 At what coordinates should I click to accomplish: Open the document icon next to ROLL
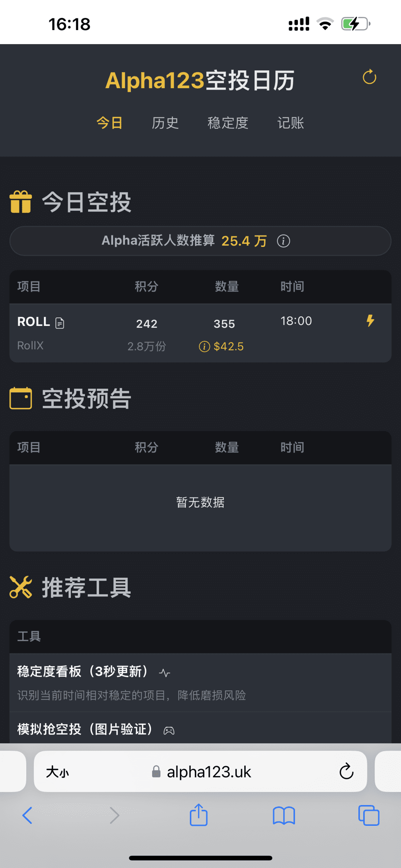click(x=60, y=323)
